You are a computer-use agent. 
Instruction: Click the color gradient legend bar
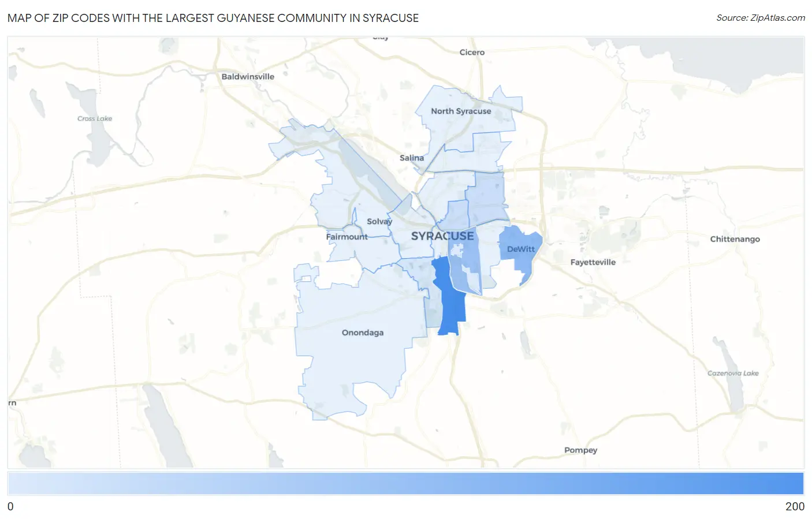tap(405, 483)
